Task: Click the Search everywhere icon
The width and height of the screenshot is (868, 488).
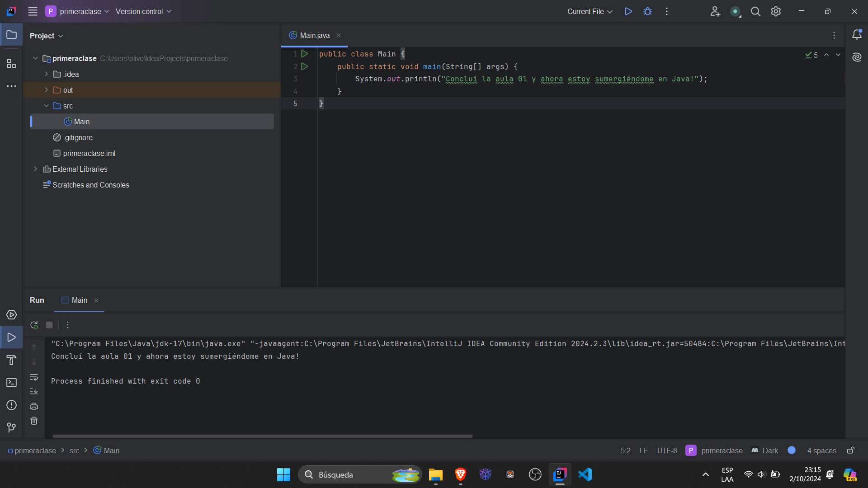Action: coord(755,11)
